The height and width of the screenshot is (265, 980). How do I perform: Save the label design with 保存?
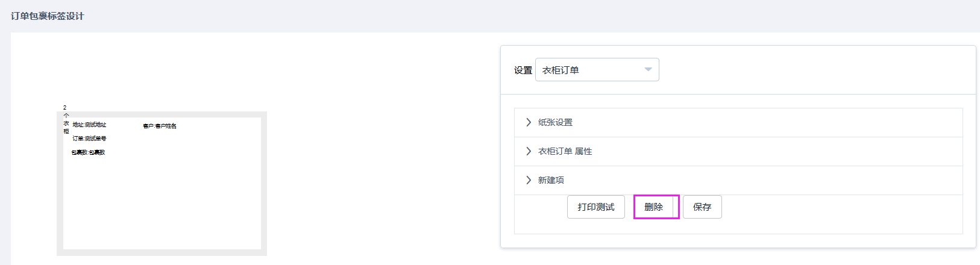702,207
